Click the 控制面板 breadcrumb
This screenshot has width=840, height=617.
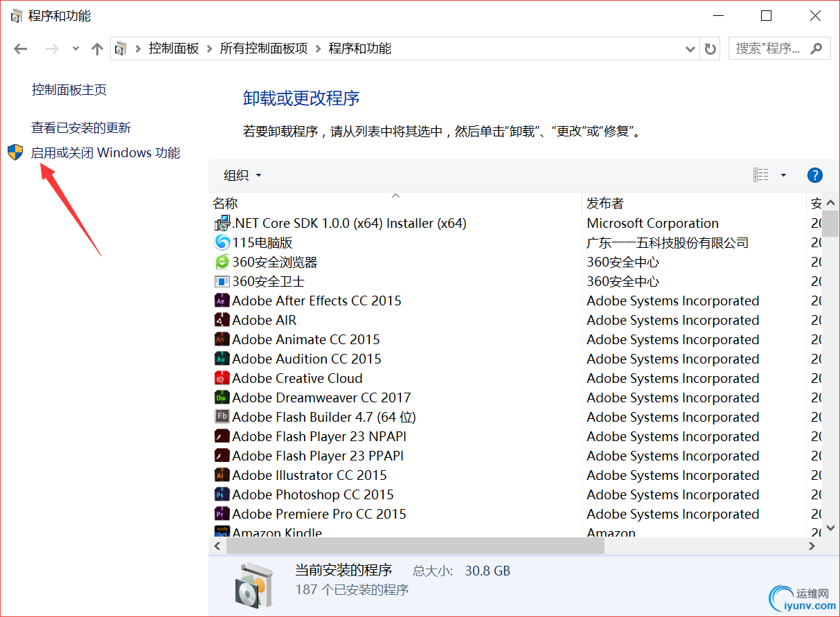point(174,48)
